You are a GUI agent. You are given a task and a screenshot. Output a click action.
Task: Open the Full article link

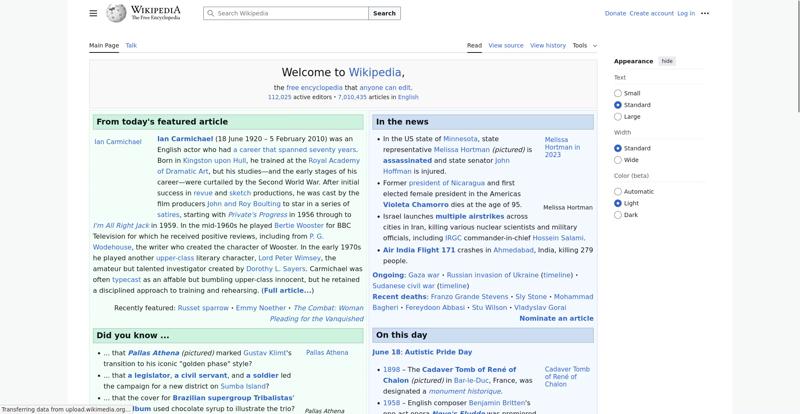(287, 290)
